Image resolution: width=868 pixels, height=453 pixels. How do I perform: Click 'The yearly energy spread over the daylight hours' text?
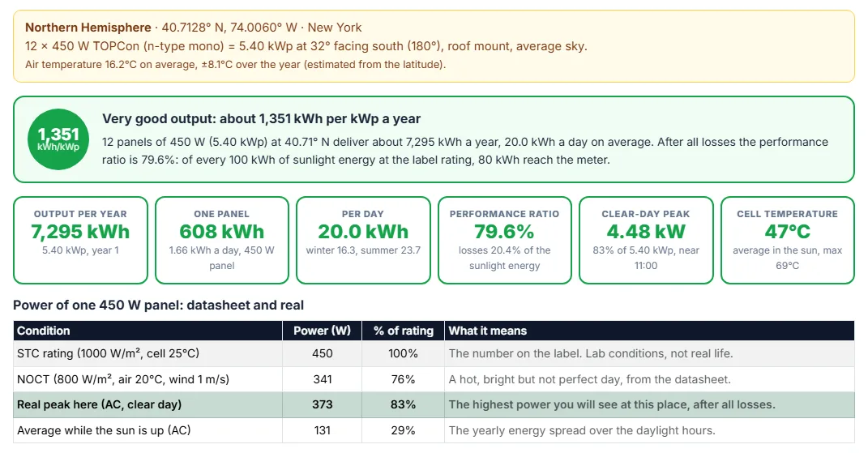click(582, 430)
